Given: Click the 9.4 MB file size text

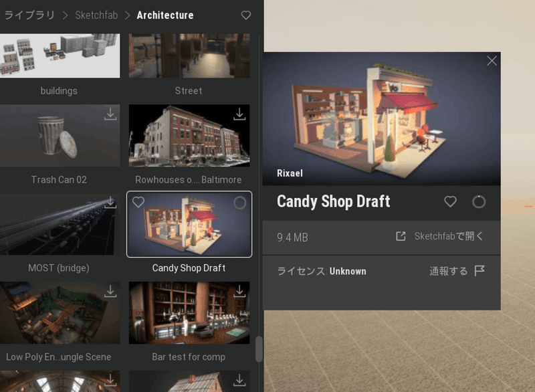Looking at the screenshot, I should click(292, 237).
